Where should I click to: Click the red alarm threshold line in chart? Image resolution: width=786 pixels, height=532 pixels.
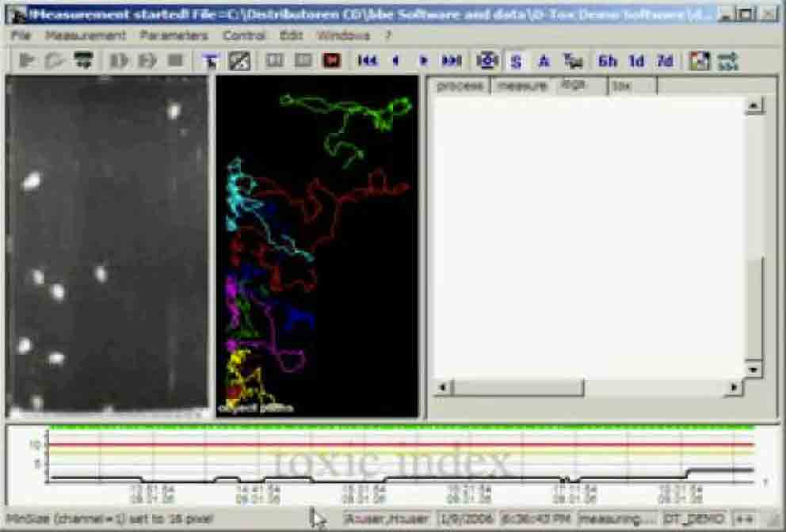(401, 444)
